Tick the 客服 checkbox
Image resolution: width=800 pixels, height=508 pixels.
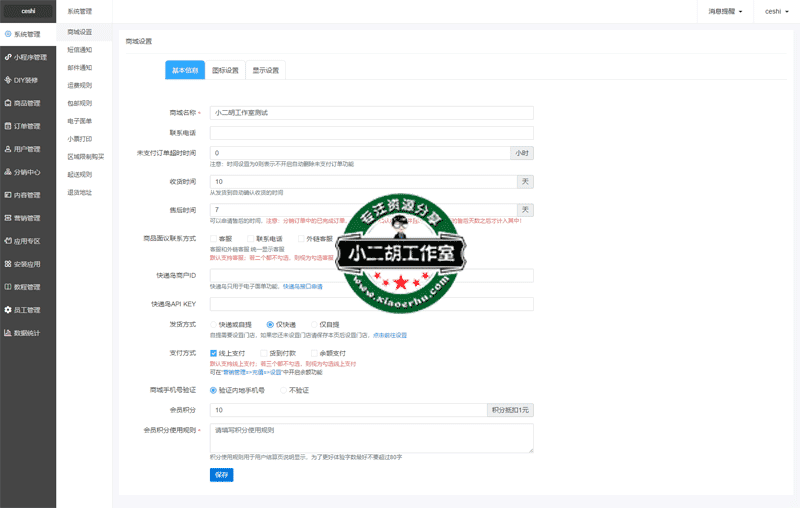(x=213, y=238)
